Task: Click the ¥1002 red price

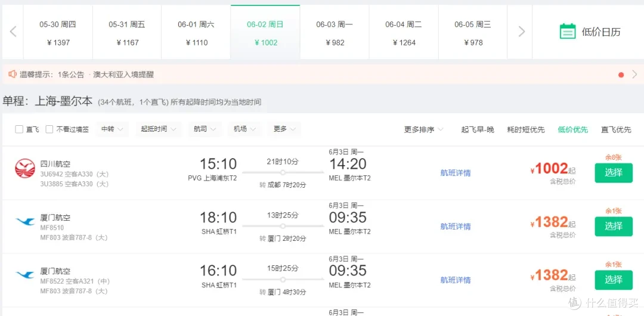Action: 549,169
